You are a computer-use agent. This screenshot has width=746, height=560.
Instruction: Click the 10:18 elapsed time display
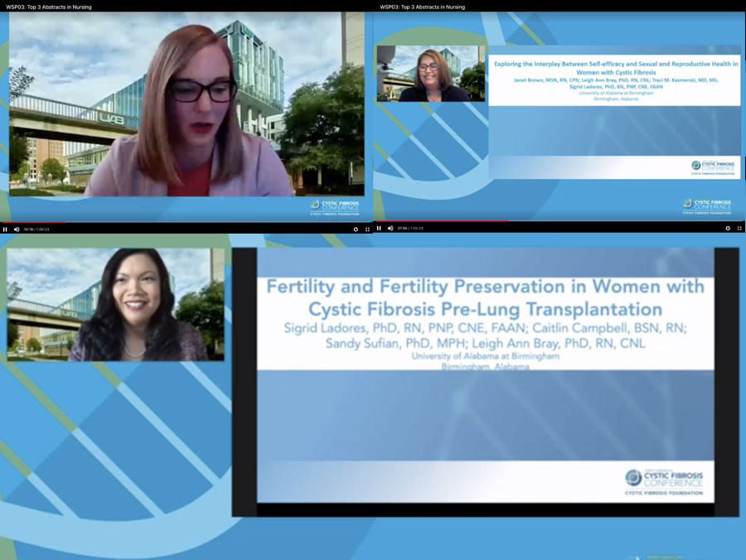(x=28, y=229)
